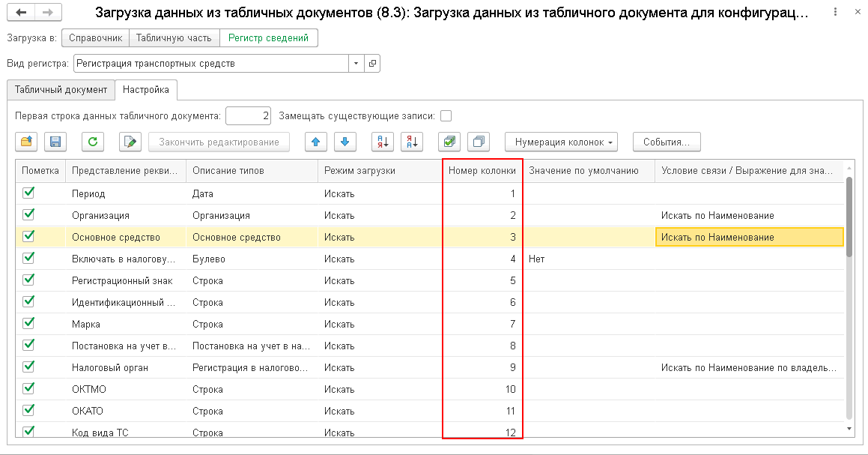
Task: Switch to Табличный документ tab
Action: coord(61,90)
